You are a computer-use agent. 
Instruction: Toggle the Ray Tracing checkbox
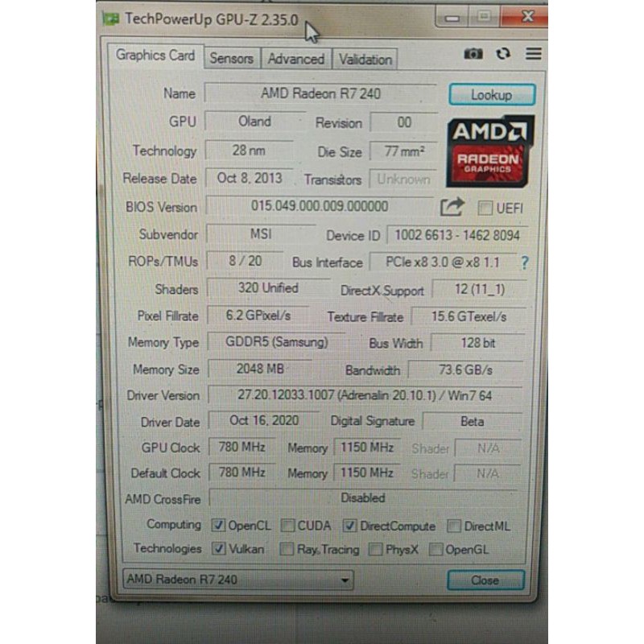(x=287, y=549)
